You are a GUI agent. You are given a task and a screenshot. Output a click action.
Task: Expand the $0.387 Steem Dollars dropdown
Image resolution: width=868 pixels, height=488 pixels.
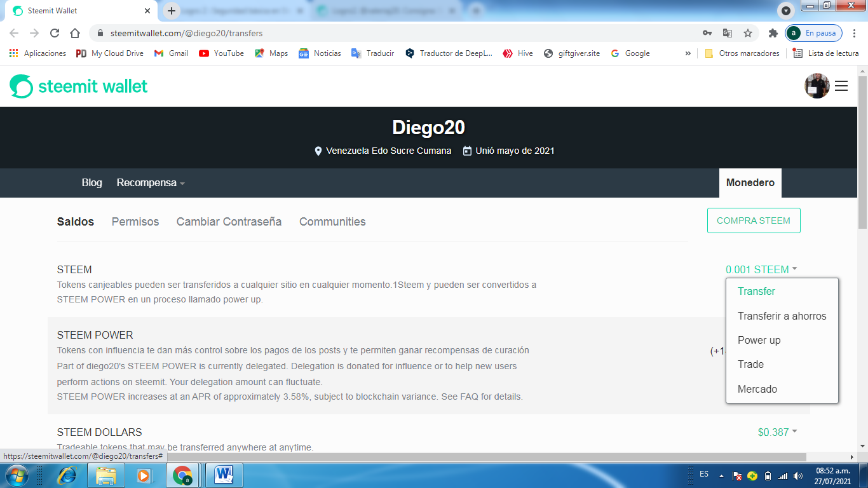777,432
